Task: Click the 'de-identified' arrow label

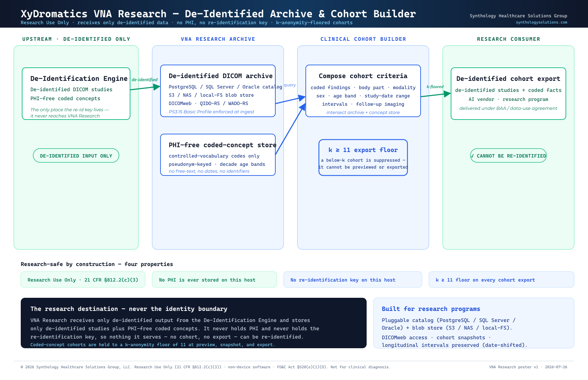Action: point(145,80)
